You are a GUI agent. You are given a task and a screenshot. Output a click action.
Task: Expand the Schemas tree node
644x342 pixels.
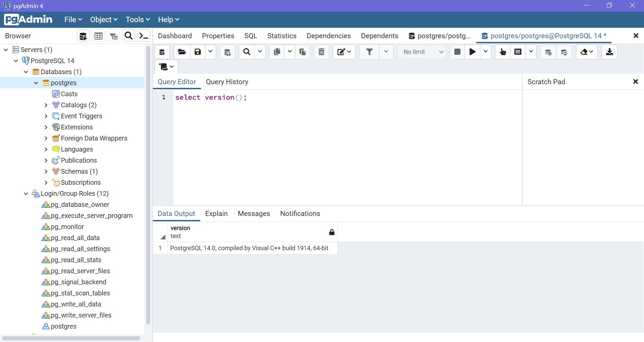(46, 171)
